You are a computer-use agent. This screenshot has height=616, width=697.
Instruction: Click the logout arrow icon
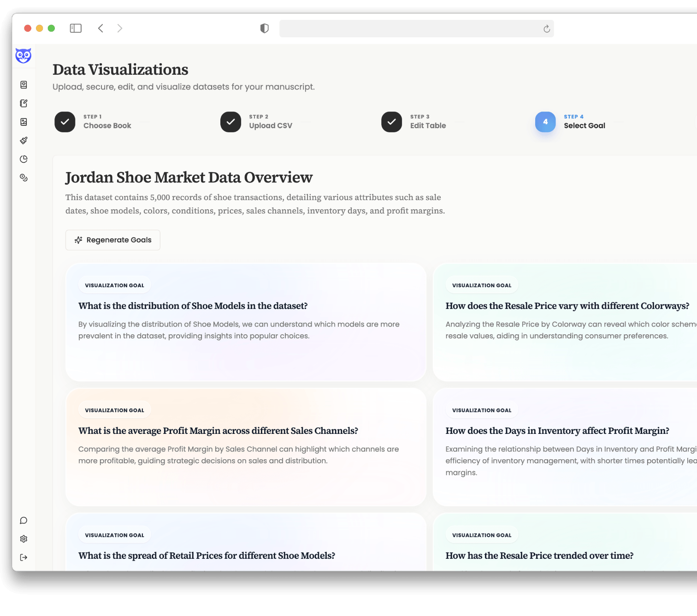[x=24, y=557]
